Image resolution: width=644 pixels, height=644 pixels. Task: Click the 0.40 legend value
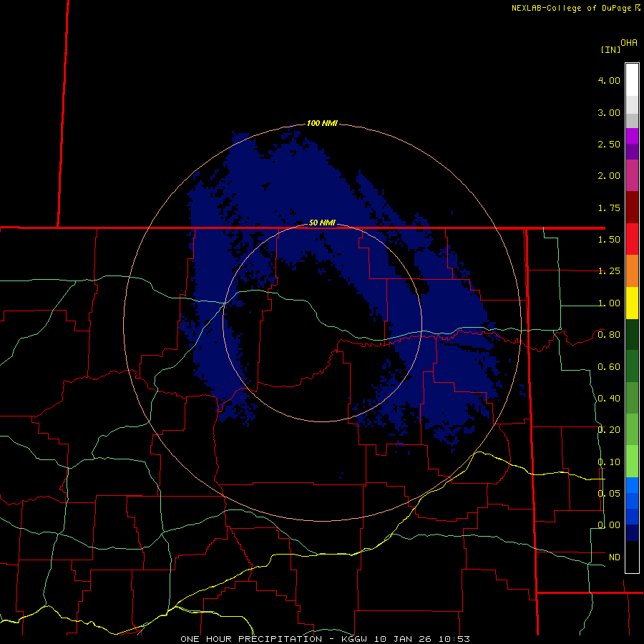[x=609, y=399]
